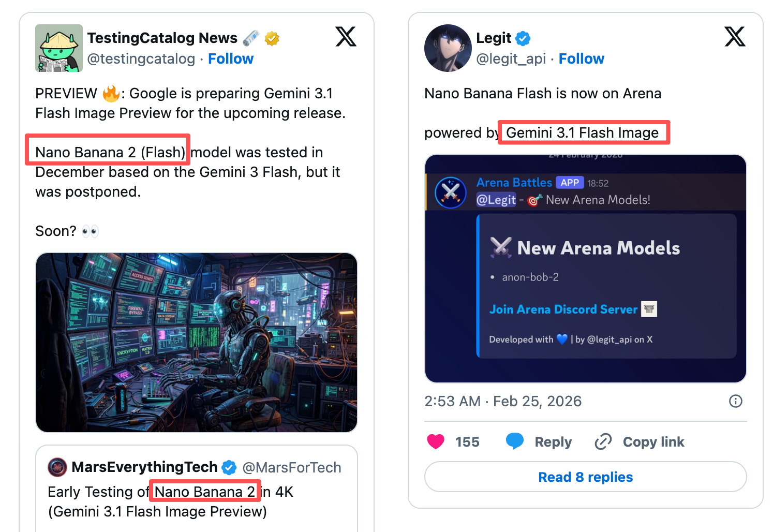Viewport: 773px width, 532px height.
Task: Open the 2:53 AM Feb 25 timestamp
Action: coord(503,402)
